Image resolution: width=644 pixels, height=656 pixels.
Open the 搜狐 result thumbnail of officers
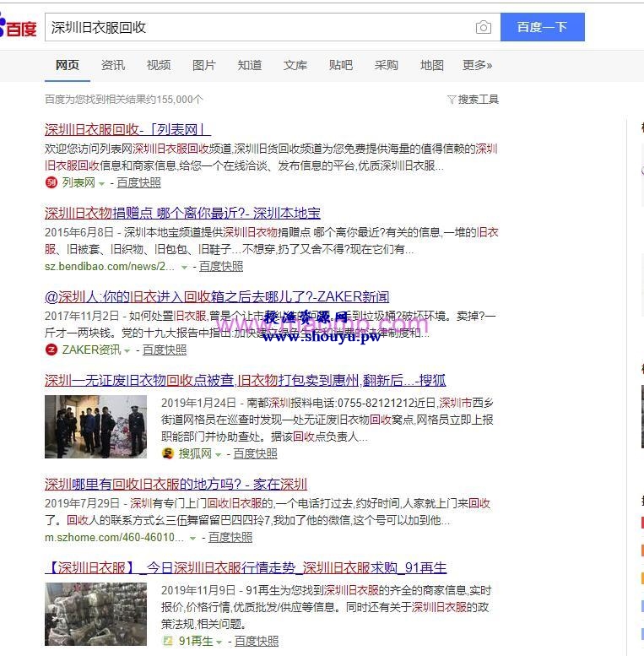coord(95,426)
